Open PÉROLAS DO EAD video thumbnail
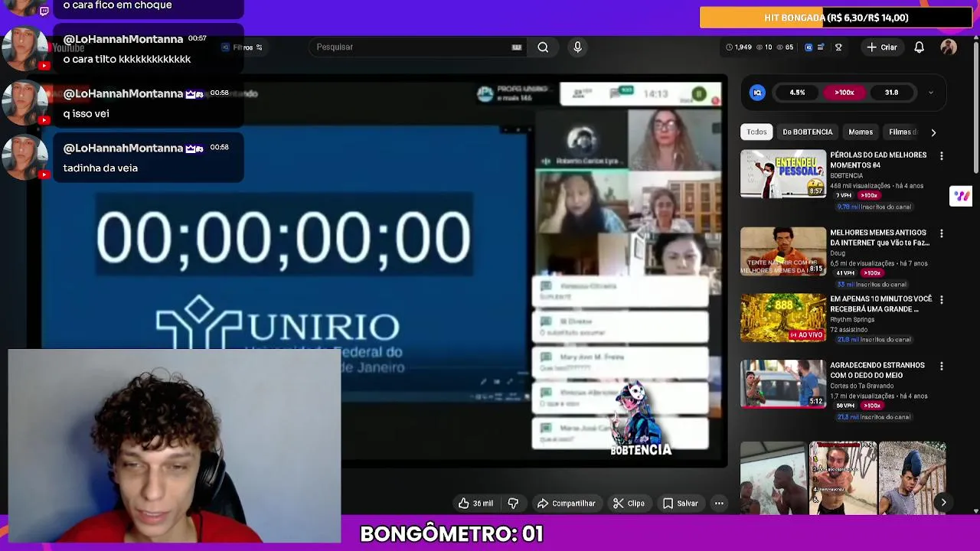The width and height of the screenshot is (980, 551). coord(783,174)
